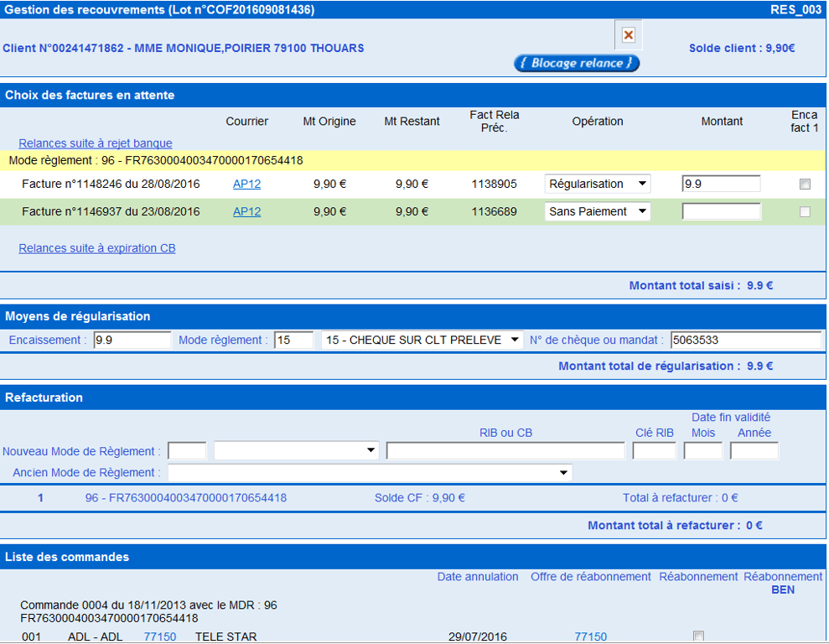The image size is (829, 644).
Task: Open the 15 - CHEQUE SUR CLT PRELEVE dropdown
Action: pyautogui.click(x=422, y=340)
